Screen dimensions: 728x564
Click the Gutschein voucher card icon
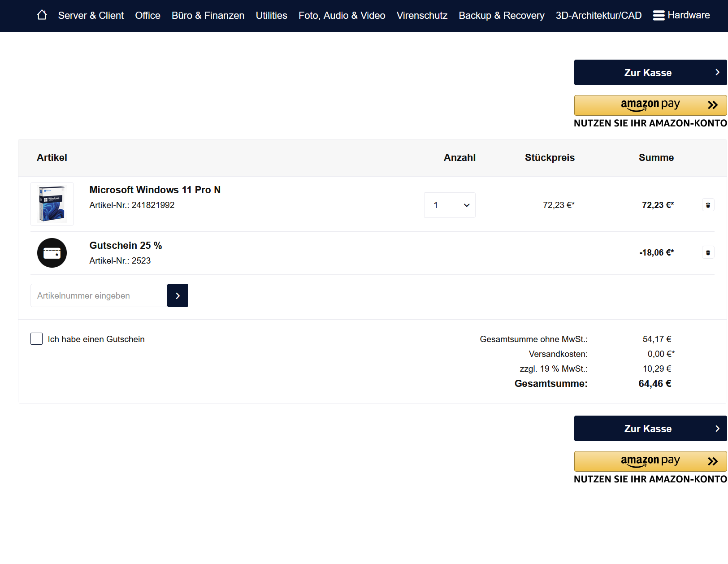point(52,253)
